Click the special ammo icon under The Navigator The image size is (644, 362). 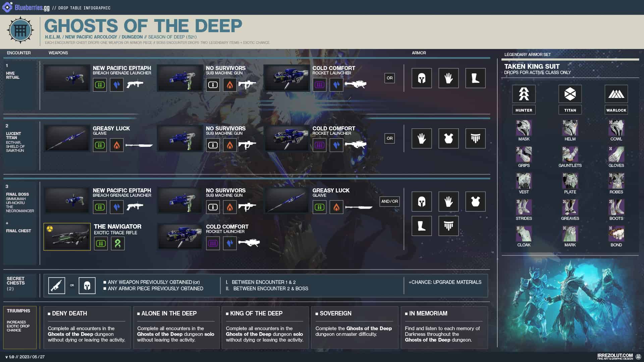pyautogui.click(x=101, y=243)
